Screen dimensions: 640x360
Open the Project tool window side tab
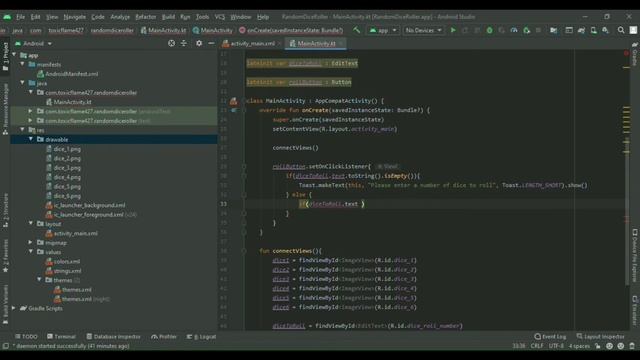(5, 56)
